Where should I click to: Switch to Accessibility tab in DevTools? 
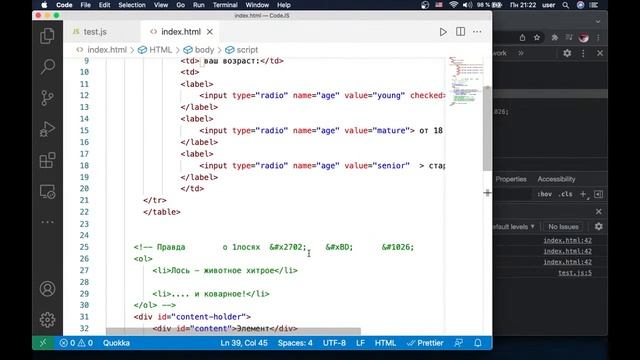tap(556, 179)
